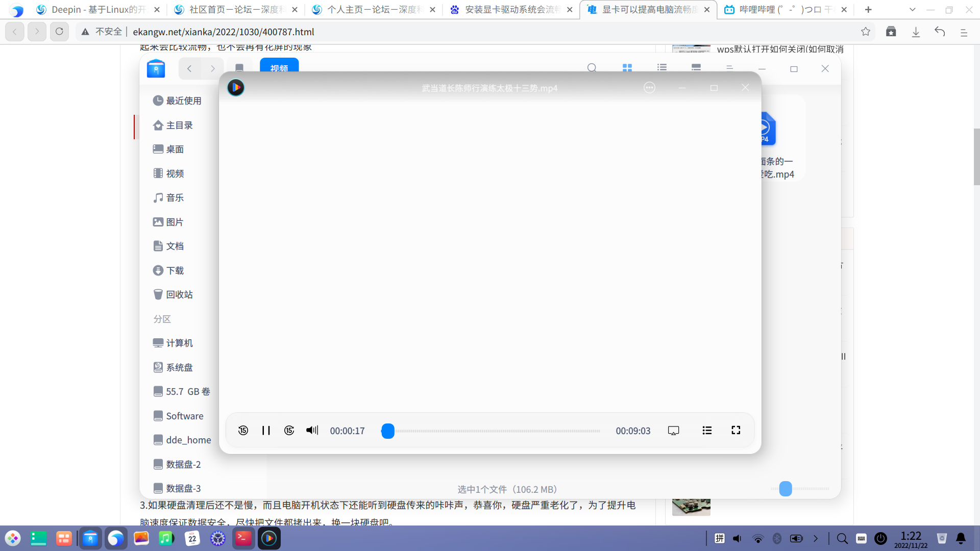
Task: Rewind the video 15 seconds
Action: coord(243,430)
